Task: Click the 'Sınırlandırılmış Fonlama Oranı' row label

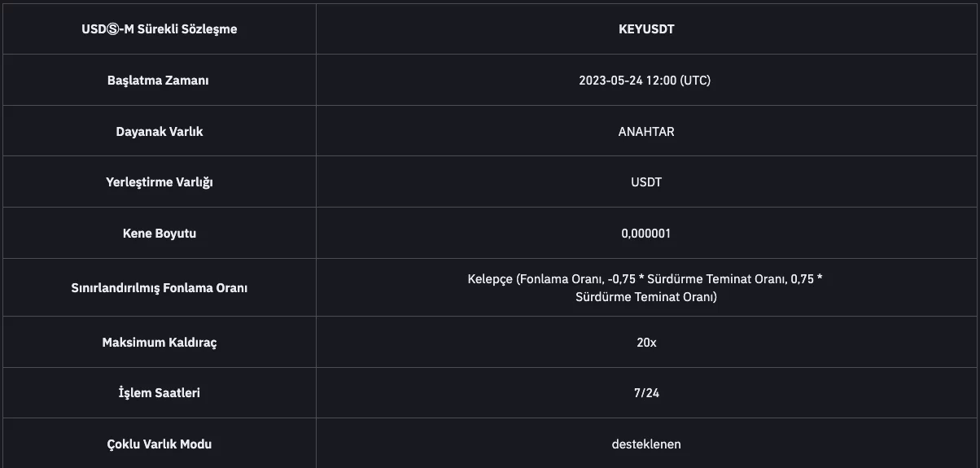Action: (x=159, y=288)
